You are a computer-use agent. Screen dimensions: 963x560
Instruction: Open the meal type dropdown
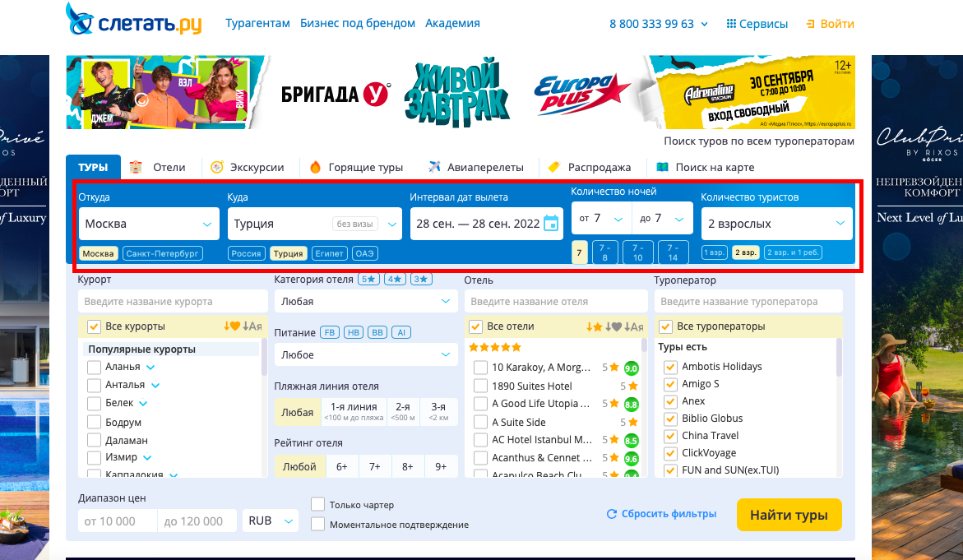point(366,355)
